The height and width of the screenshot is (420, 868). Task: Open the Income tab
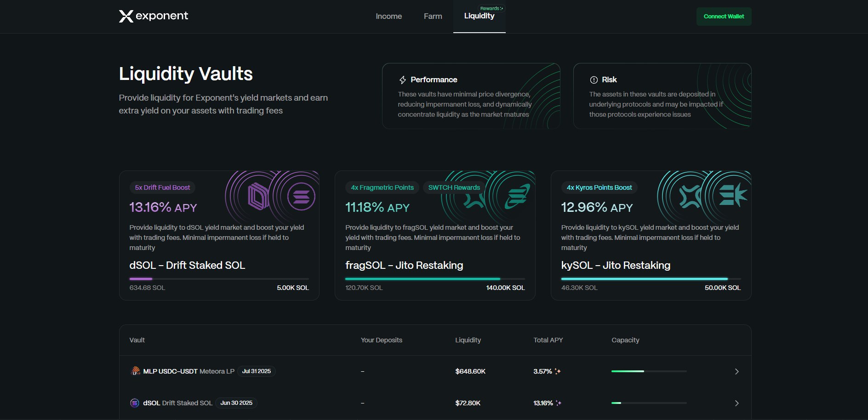tap(388, 17)
